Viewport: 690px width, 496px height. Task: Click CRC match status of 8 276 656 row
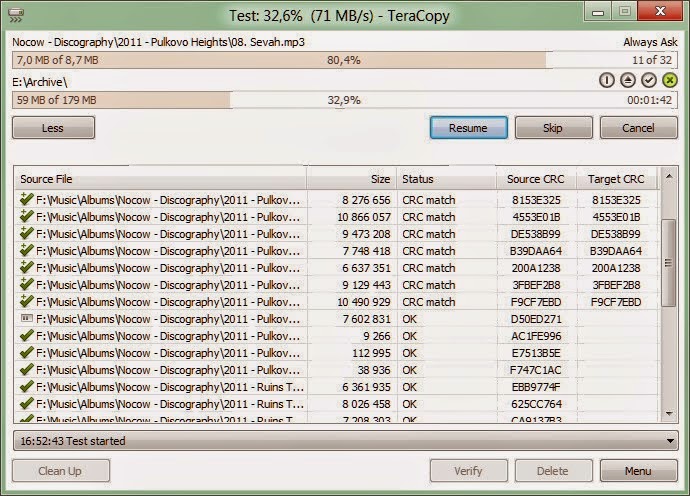(429, 200)
